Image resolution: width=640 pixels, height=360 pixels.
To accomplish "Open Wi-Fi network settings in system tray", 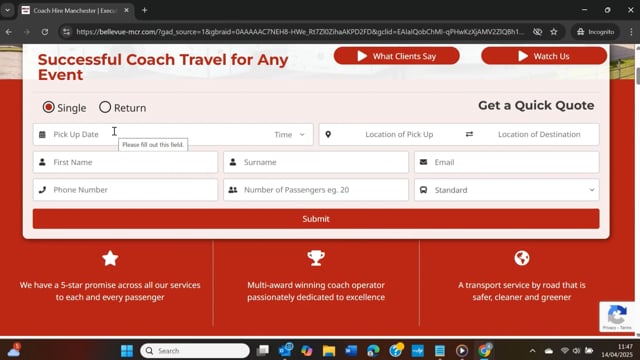I will 564,351.
